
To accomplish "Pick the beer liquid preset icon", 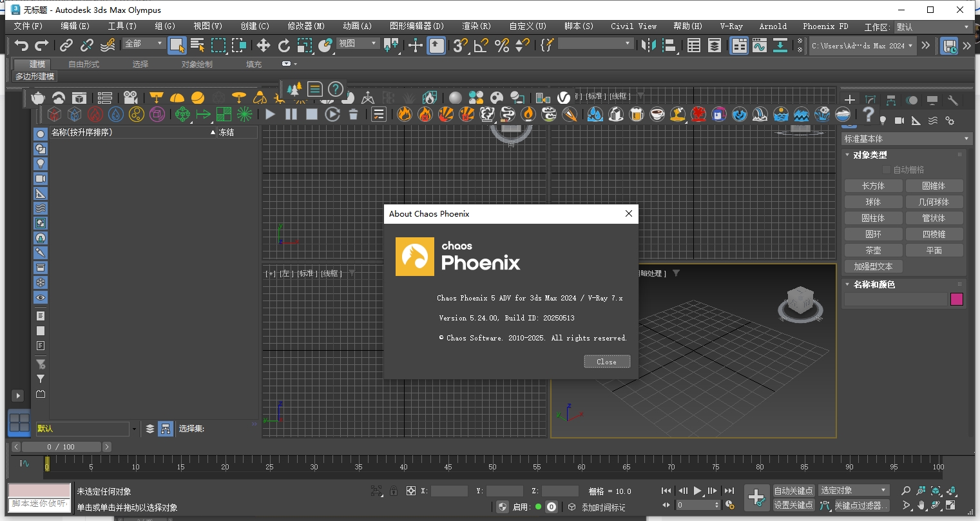I will point(637,114).
